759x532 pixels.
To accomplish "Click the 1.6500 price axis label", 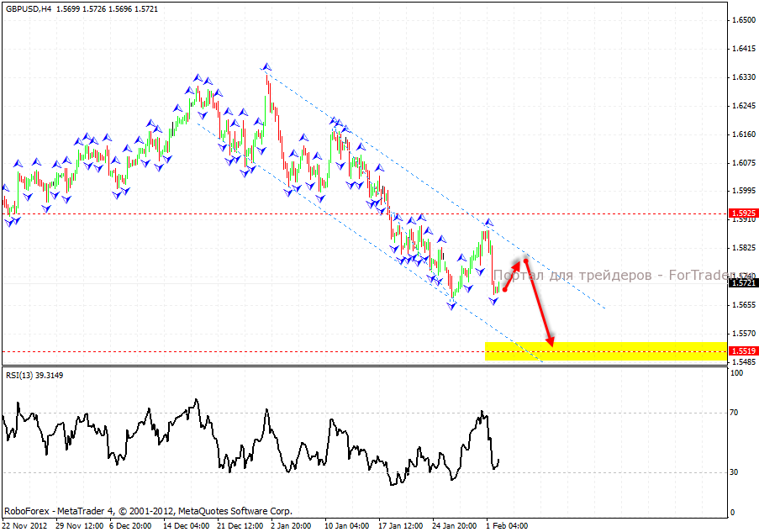I will point(742,20).
